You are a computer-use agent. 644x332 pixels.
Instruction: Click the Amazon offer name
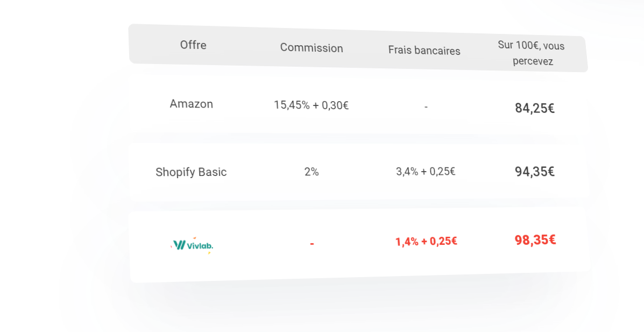[192, 103]
